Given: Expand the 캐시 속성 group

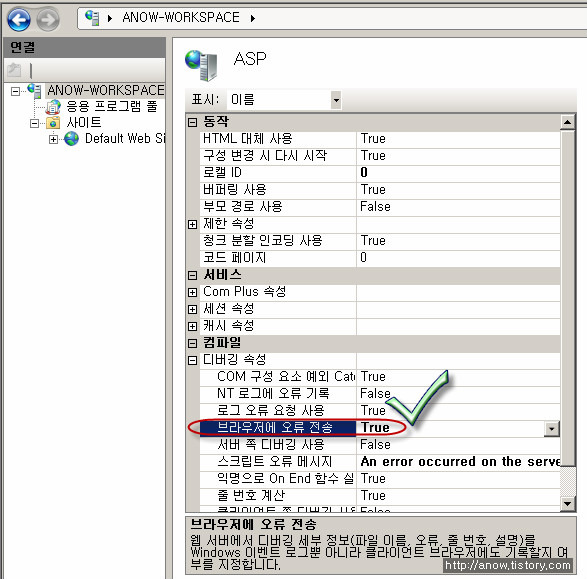Looking at the screenshot, I should pyautogui.click(x=192, y=326).
